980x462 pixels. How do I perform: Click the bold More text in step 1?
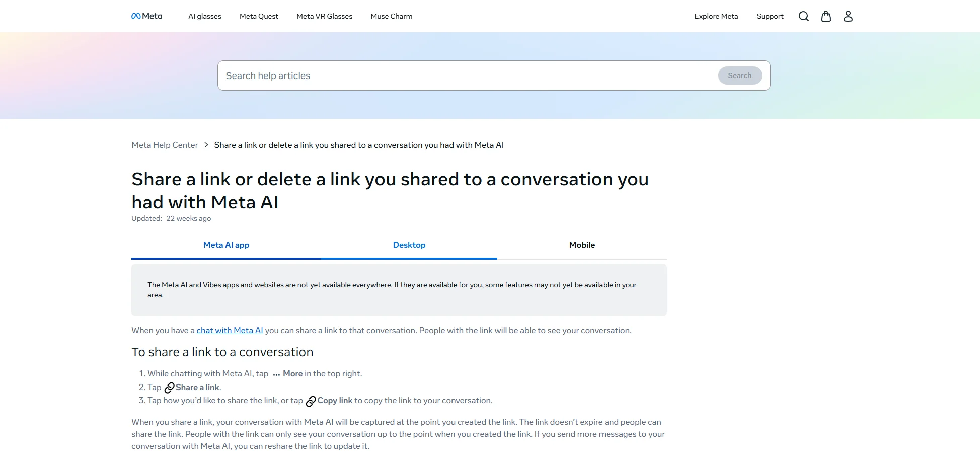293,373
